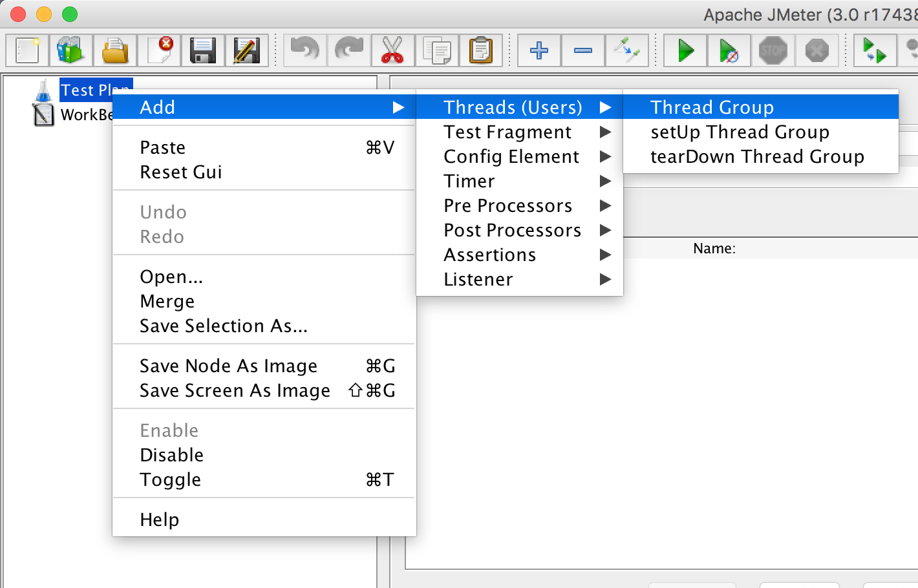Choose the grayed Enable entry
Image resolution: width=918 pixels, height=588 pixels.
(x=264, y=430)
